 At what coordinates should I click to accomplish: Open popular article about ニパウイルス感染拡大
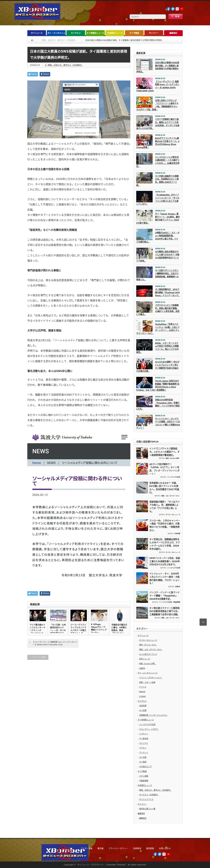tap(164, 451)
